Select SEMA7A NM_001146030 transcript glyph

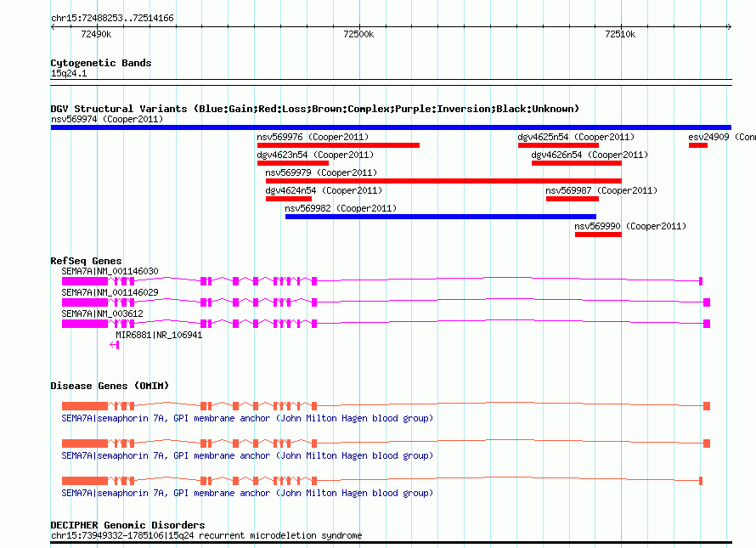coord(382,280)
